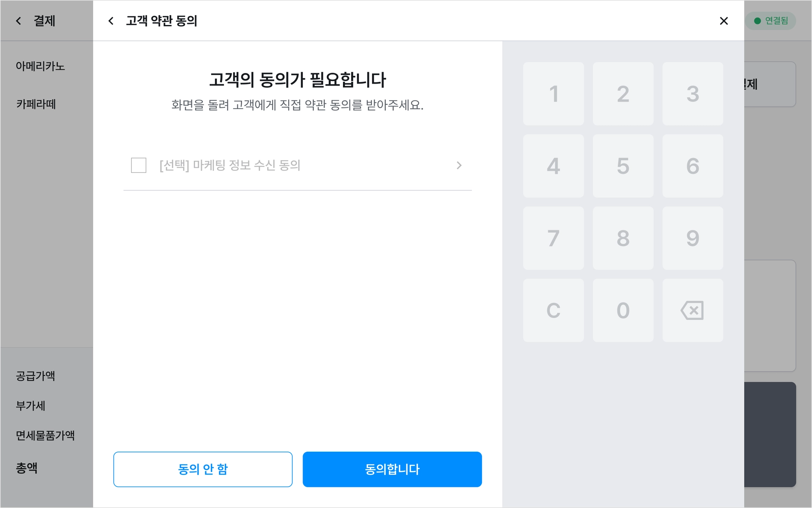
Task: Tap keypad number 7
Action: pos(553,238)
